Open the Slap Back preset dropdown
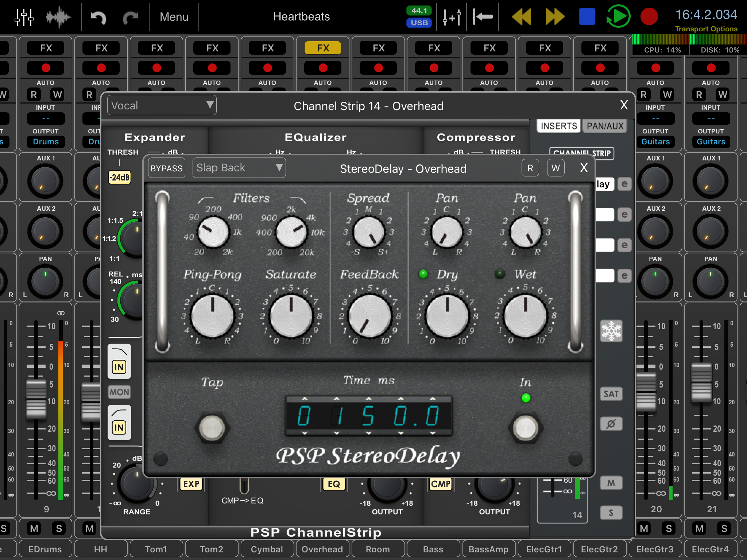This screenshot has height=560, width=747. (239, 168)
